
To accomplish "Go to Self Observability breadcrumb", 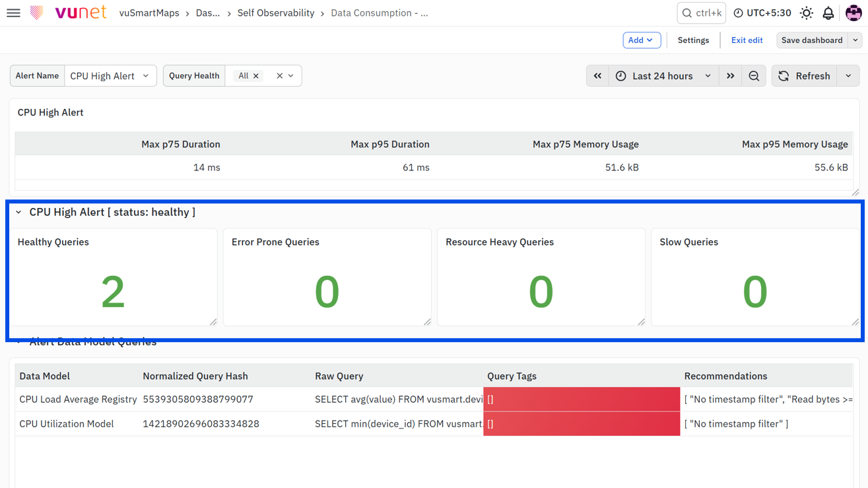I will [276, 13].
